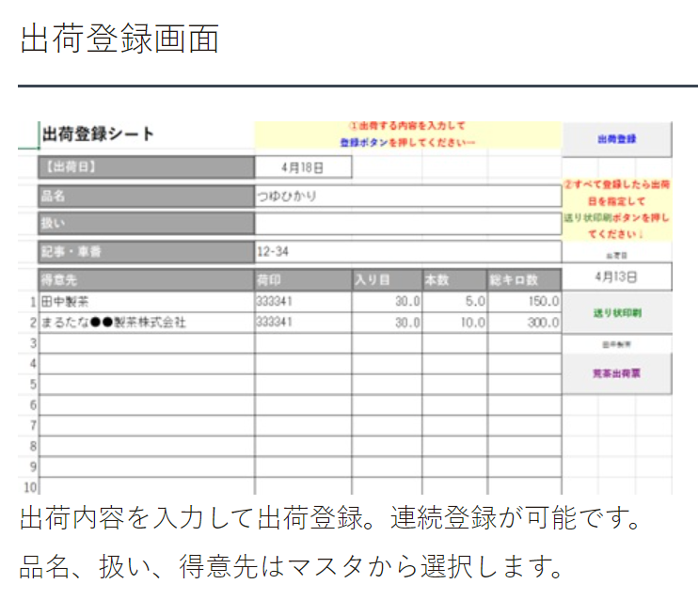Viewport: 698px width, 616px height.
Task: Select the 入り目 value in row 1
Action: click(387, 302)
